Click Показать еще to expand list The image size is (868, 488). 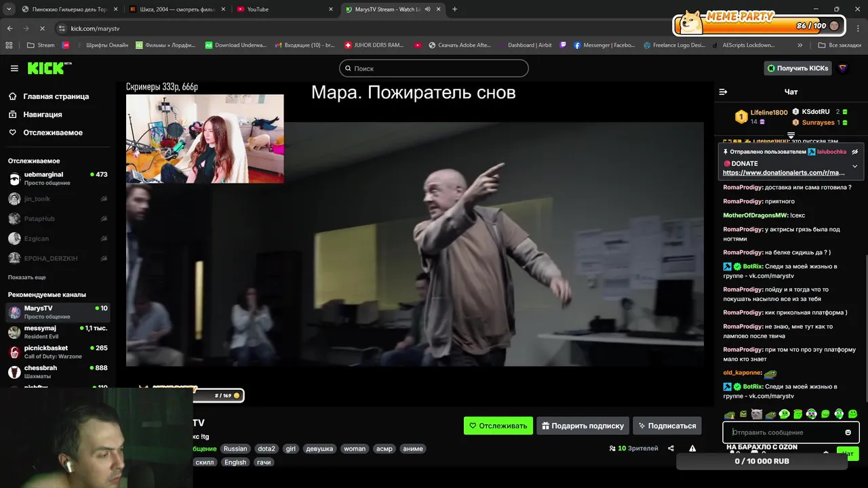click(x=27, y=277)
